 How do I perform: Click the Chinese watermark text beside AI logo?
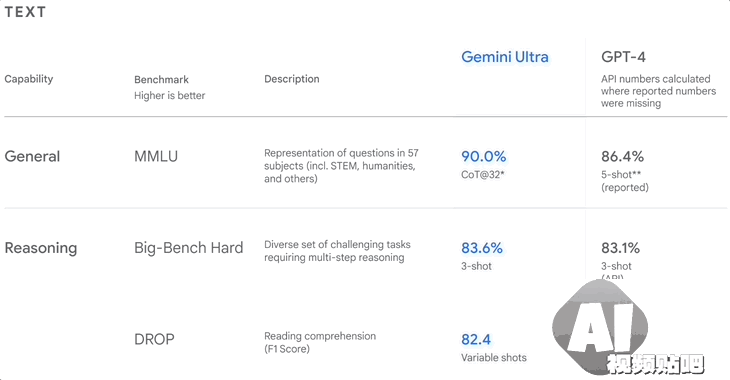point(656,364)
